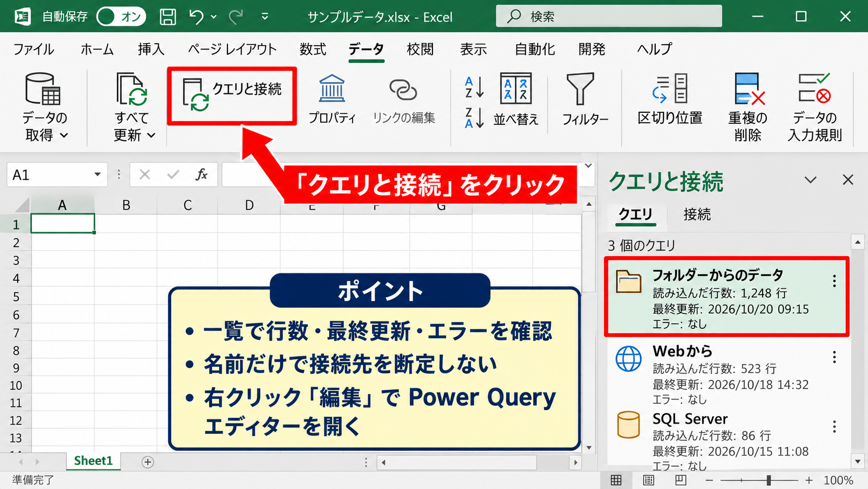Click the プロパティ icon
The image size is (868, 489).
pos(332,89)
